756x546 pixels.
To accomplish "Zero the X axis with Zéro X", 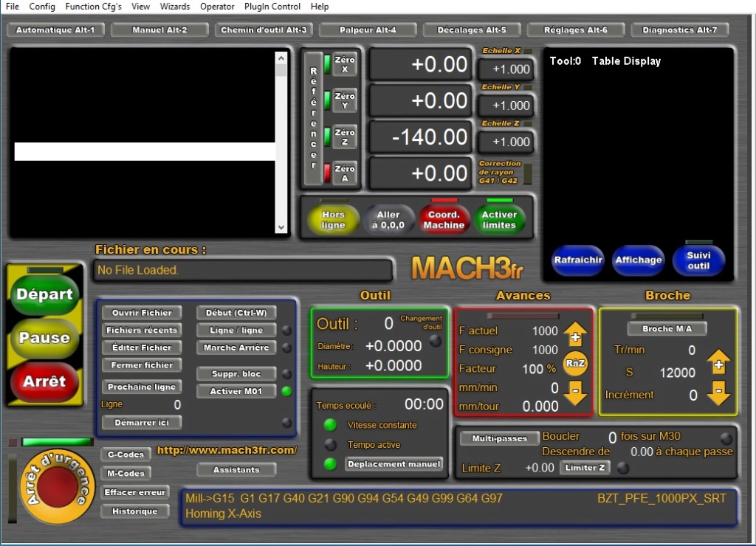I will (x=344, y=64).
